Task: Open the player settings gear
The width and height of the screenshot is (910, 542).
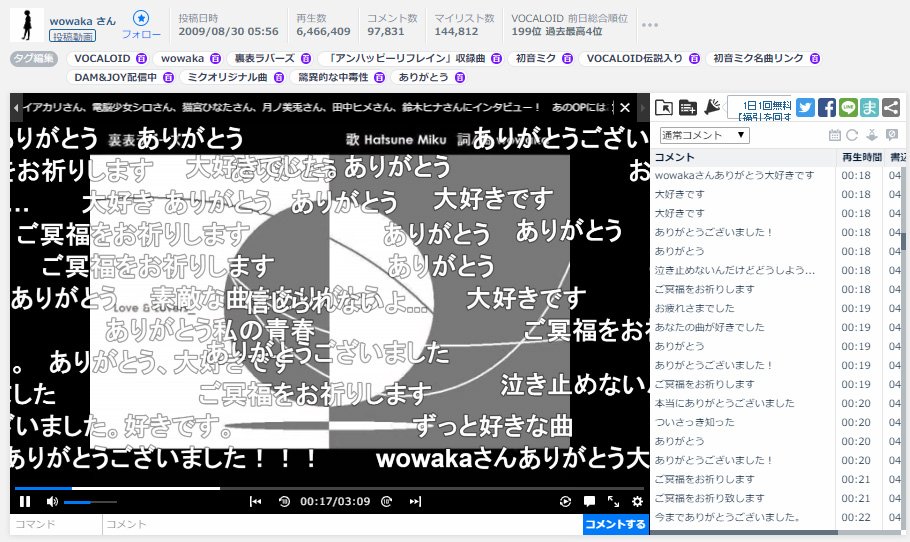Action: pyautogui.click(x=637, y=501)
